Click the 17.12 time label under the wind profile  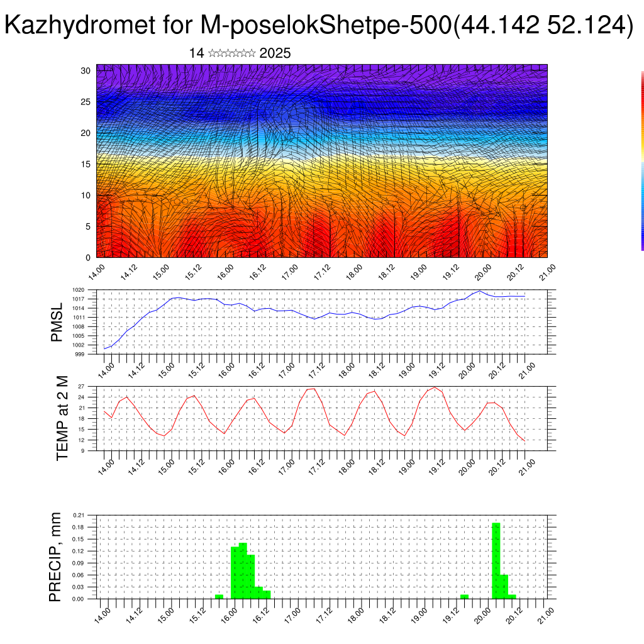(x=323, y=272)
